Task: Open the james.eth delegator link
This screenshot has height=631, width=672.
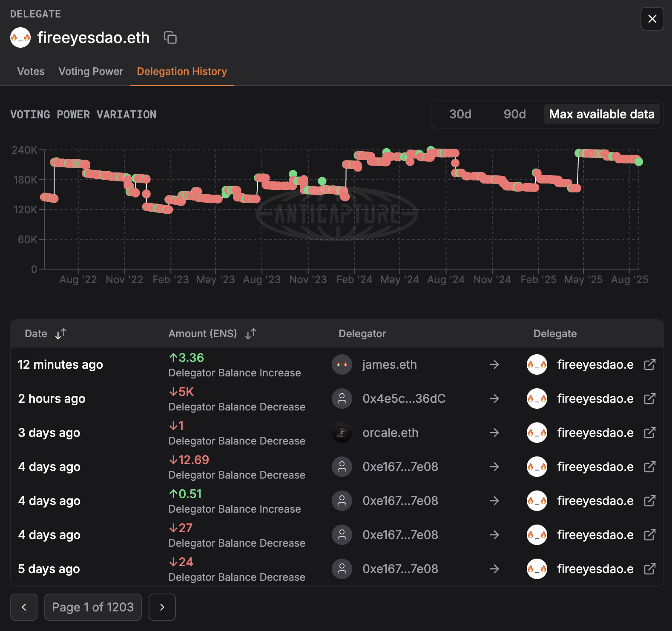Action: click(x=389, y=364)
